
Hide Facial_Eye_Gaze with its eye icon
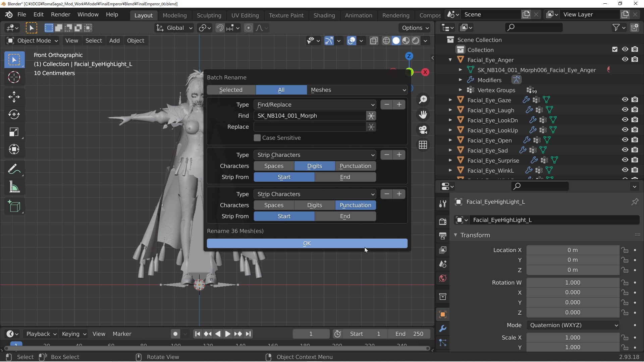click(x=625, y=100)
